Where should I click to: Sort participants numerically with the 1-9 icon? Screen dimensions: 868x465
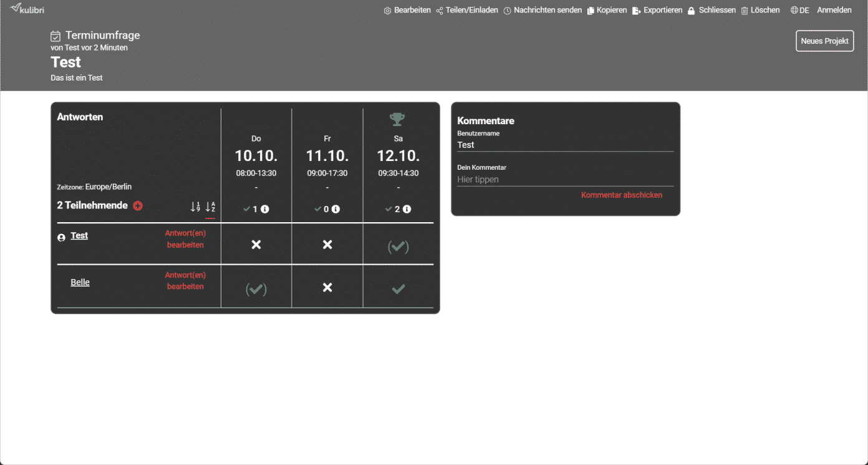[x=197, y=207]
